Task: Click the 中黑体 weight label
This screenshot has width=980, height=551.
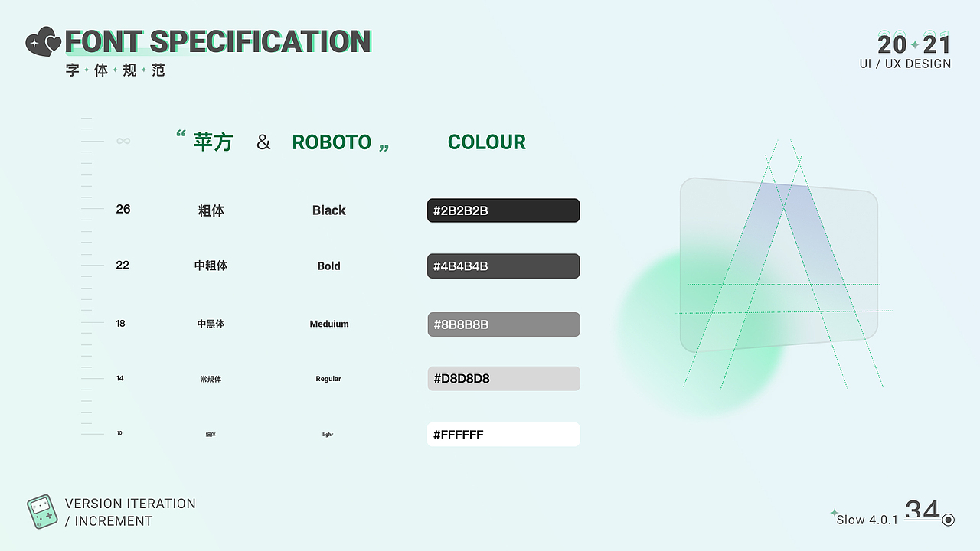Action: tap(211, 324)
